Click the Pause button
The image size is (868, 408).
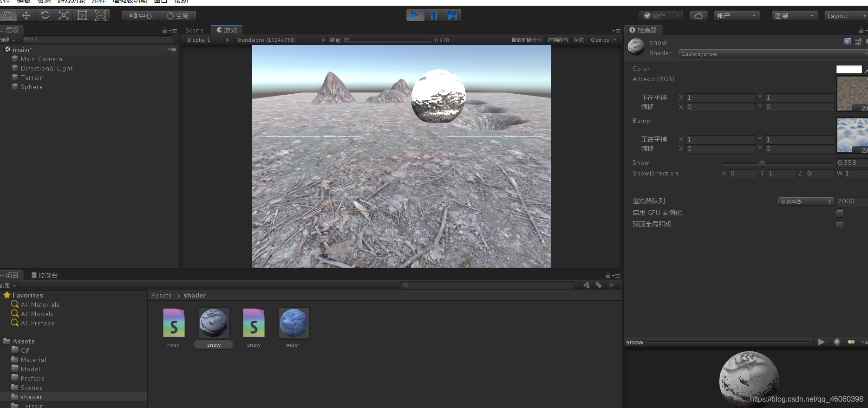434,15
